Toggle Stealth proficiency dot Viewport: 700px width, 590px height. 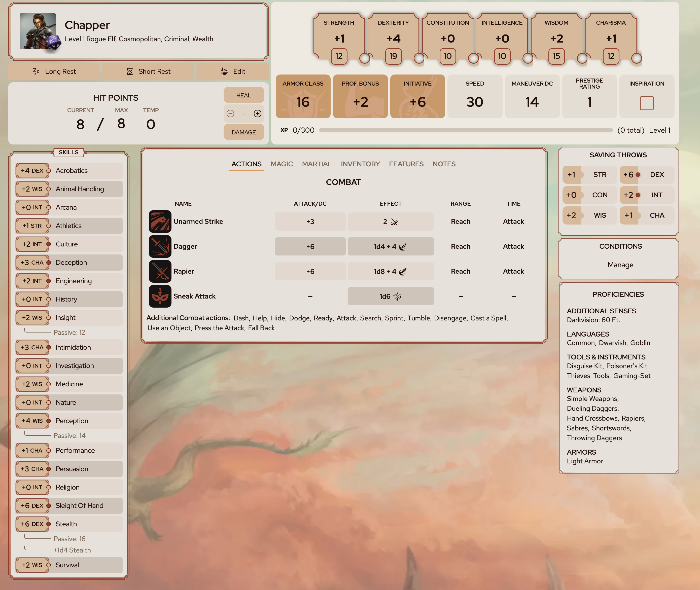49,524
